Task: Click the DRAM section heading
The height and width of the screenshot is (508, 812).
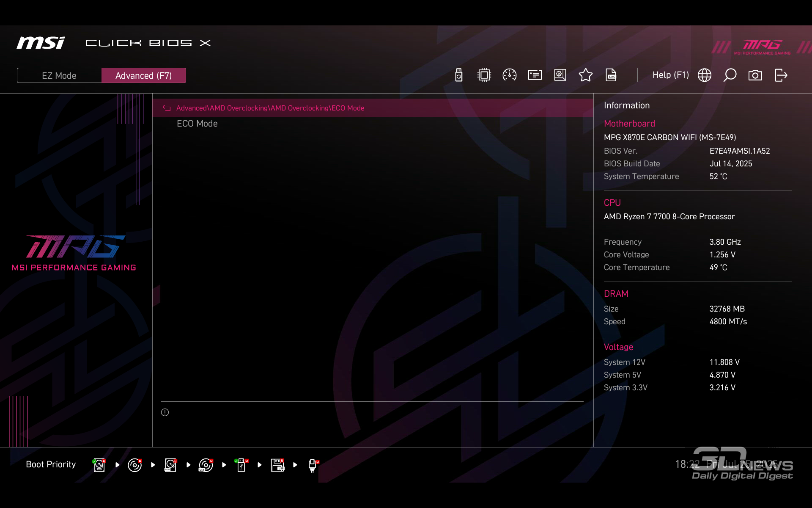Action: pos(616,294)
